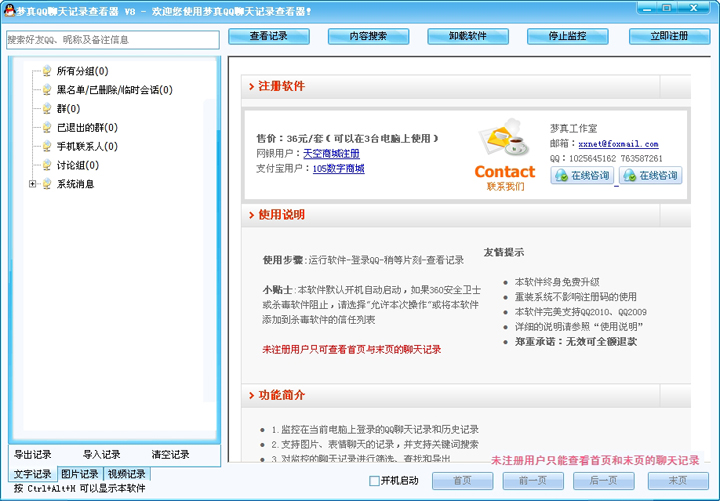The width and height of the screenshot is (720, 501).
Task: Click the 查看记录 button
Action: 269,36
